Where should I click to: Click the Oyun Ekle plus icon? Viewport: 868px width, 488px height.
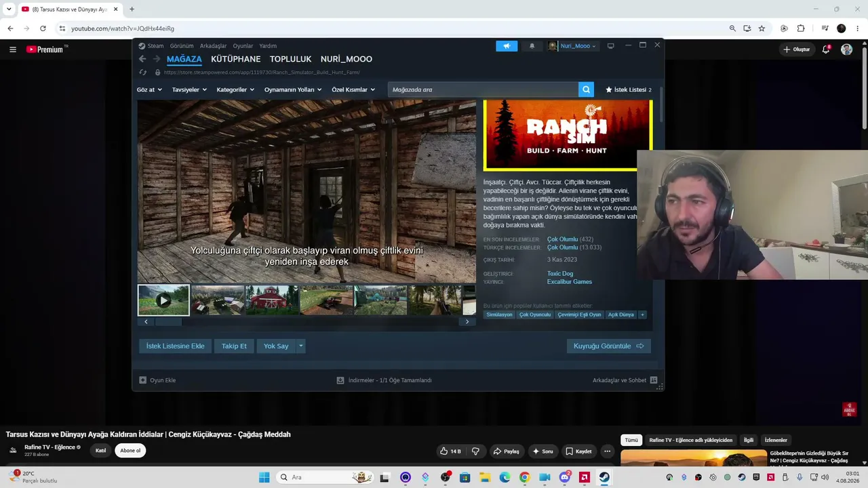point(142,380)
